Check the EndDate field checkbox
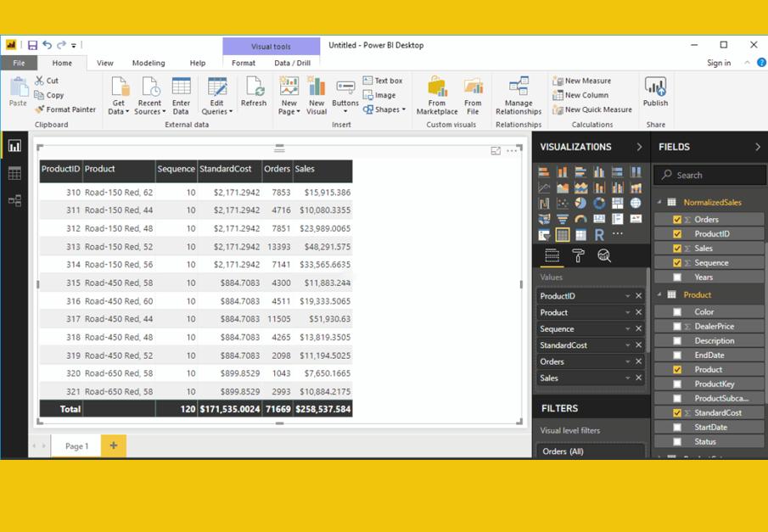This screenshot has height=532, width=768. (x=677, y=356)
